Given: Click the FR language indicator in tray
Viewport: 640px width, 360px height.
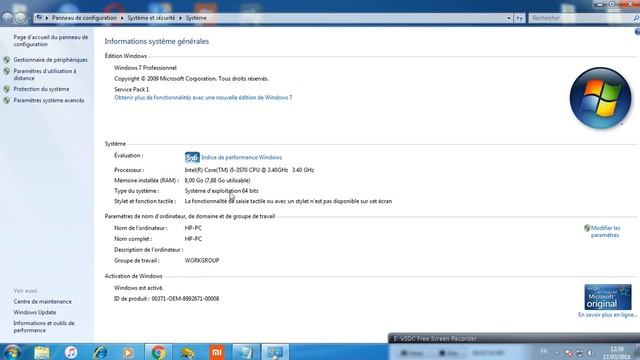Looking at the screenshot, I should 544,351.
